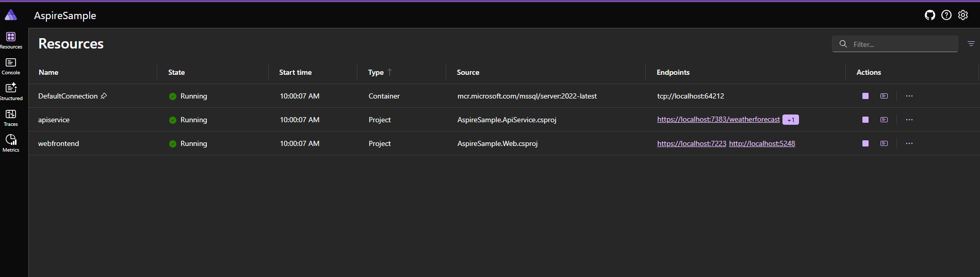Open the settings gear icon

click(963, 15)
